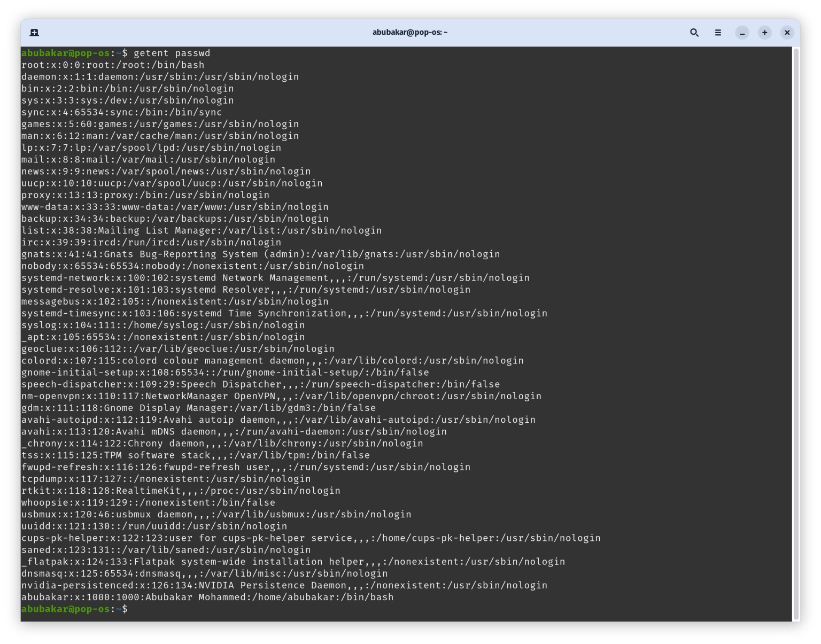Select the RealtimeKit line

pos(181,491)
